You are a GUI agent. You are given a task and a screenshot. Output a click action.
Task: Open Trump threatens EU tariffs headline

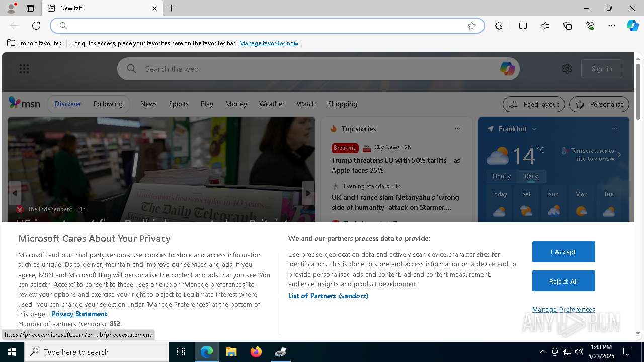point(396,165)
